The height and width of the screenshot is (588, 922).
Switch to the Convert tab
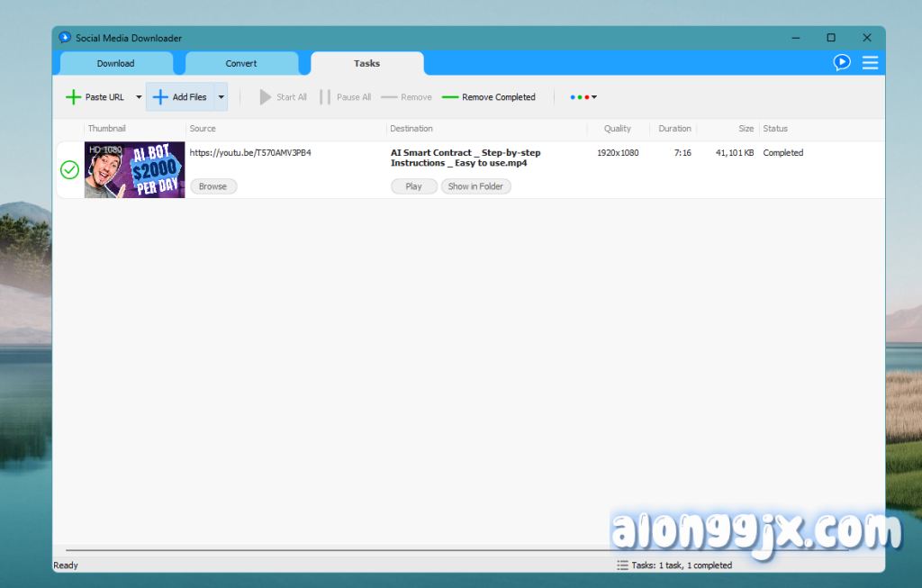241,64
